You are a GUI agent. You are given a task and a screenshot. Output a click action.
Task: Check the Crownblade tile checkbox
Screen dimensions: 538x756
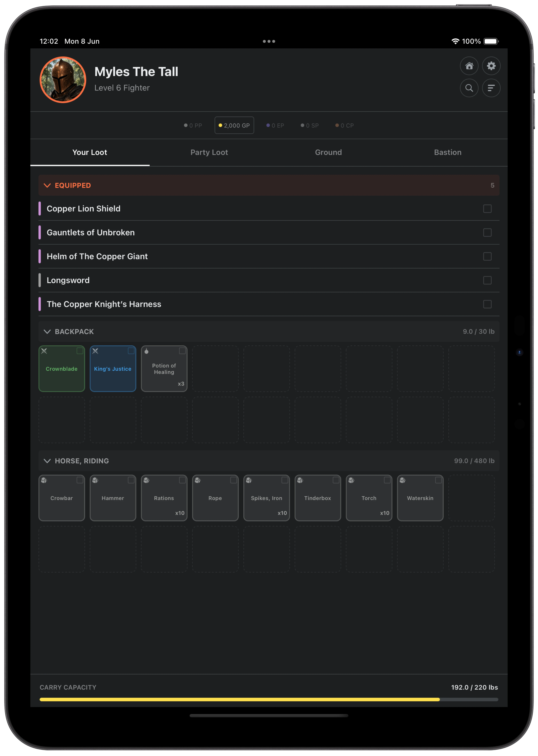point(80,351)
